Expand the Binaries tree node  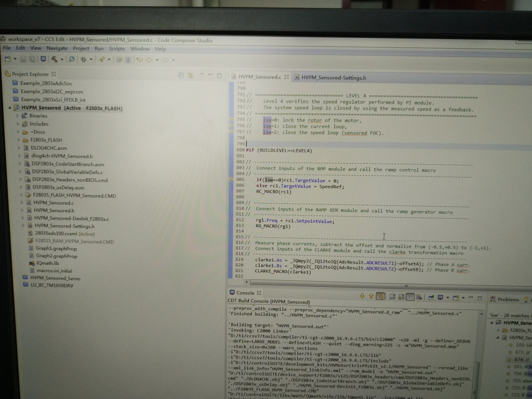pyautogui.click(x=18, y=116)
